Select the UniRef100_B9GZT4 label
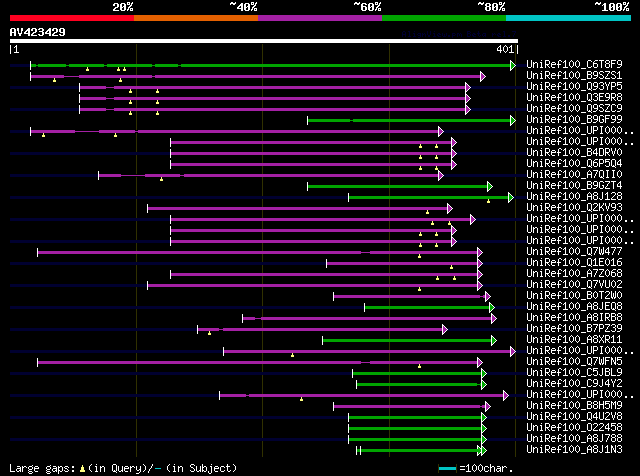This screenshot has width=640, height=476. tap(574, 185)
